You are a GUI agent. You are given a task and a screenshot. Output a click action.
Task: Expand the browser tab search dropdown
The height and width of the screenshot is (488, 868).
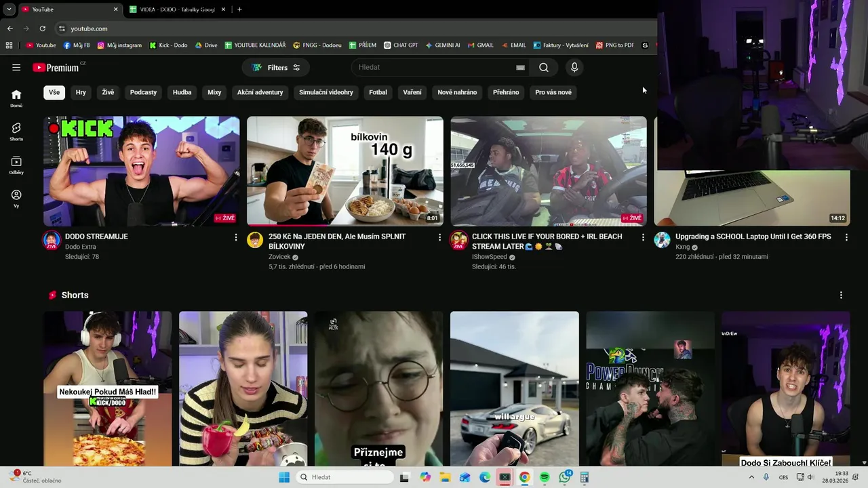(x=9, y=9)
